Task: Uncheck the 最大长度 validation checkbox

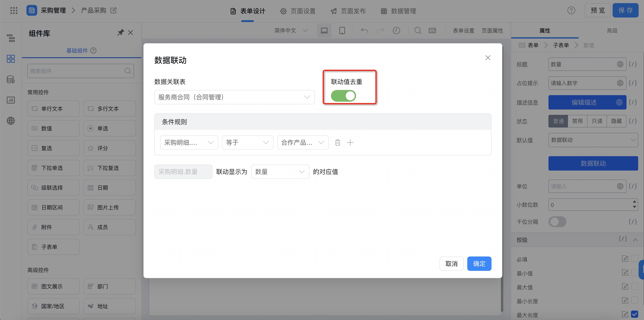Action: coord(634,314)
